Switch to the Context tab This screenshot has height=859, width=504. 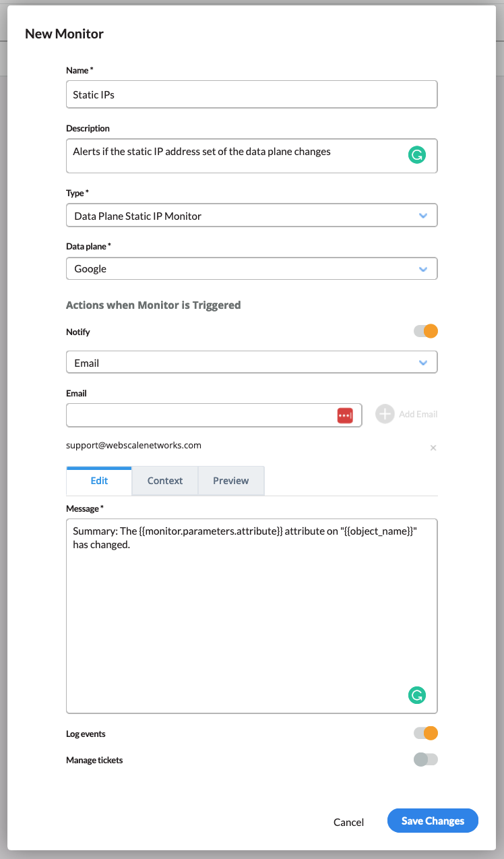pyautogui.click(x=165, y=481)
